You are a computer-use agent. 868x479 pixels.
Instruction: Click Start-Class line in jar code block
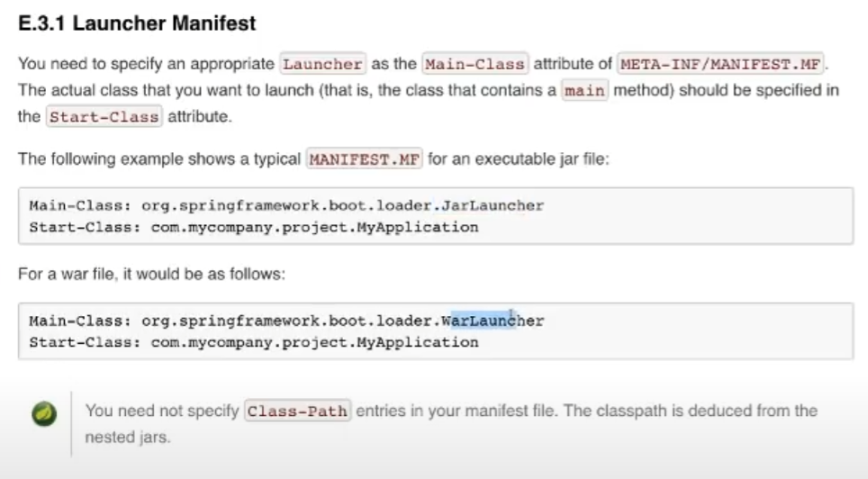254,228
